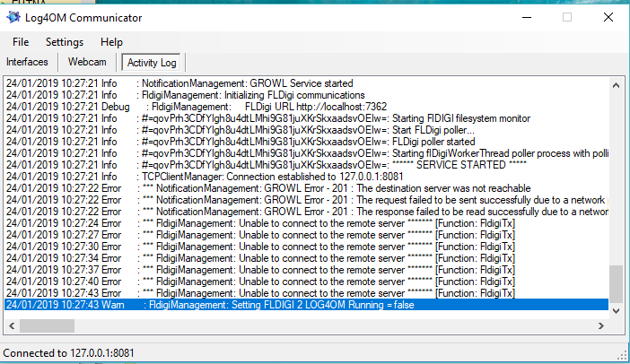630x364 pixels.
Task: Select the 'GROWL Service started' log line
Action: tap(307, 83)
